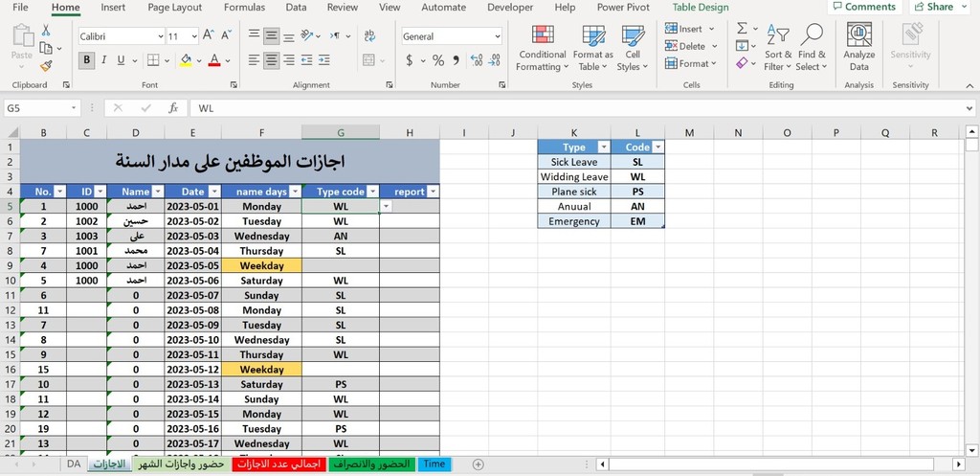This screenshot has width=980, height=476.
Task: Open fill color dropdown arrow
Action: (x=199, y=60)
